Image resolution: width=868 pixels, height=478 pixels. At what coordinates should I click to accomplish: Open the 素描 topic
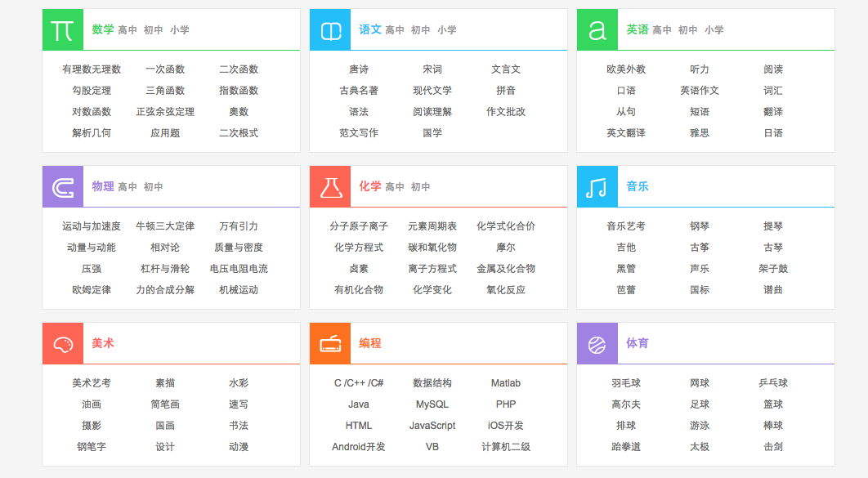[165, 383]
